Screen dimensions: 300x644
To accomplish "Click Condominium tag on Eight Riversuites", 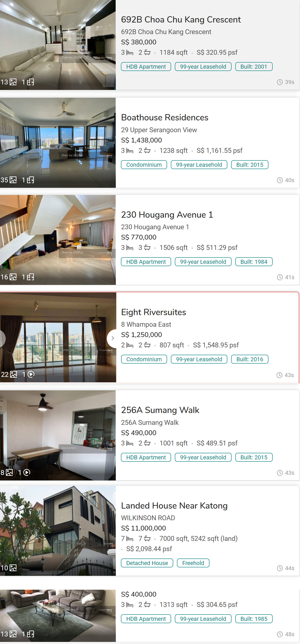I will click(x=144, y=359).
